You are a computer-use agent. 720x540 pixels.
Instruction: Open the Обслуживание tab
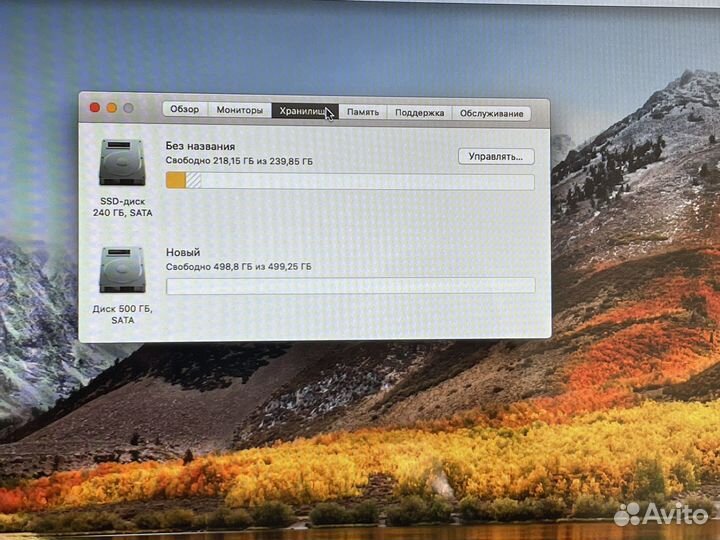(x=491, y=113)
